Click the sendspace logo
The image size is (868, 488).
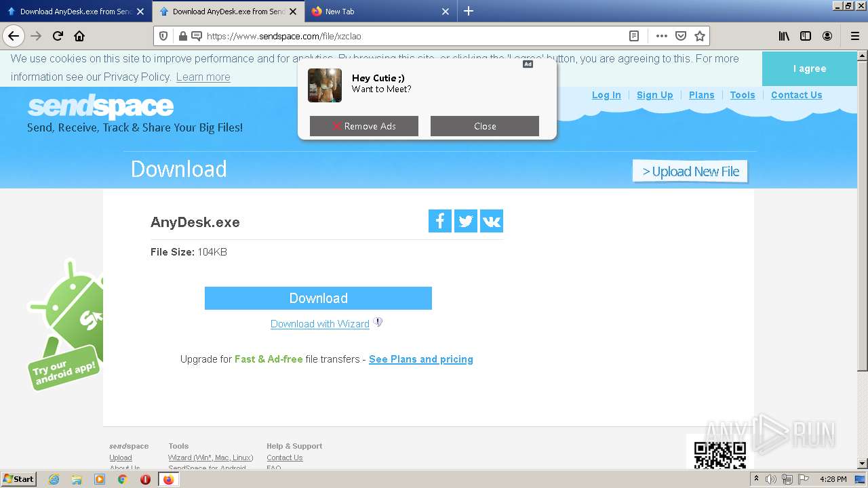[100, 106]
